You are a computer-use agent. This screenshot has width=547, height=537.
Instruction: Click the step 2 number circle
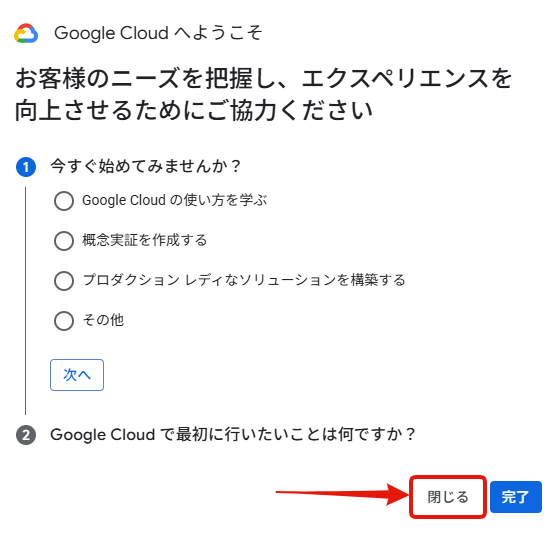tap(26, 435)
